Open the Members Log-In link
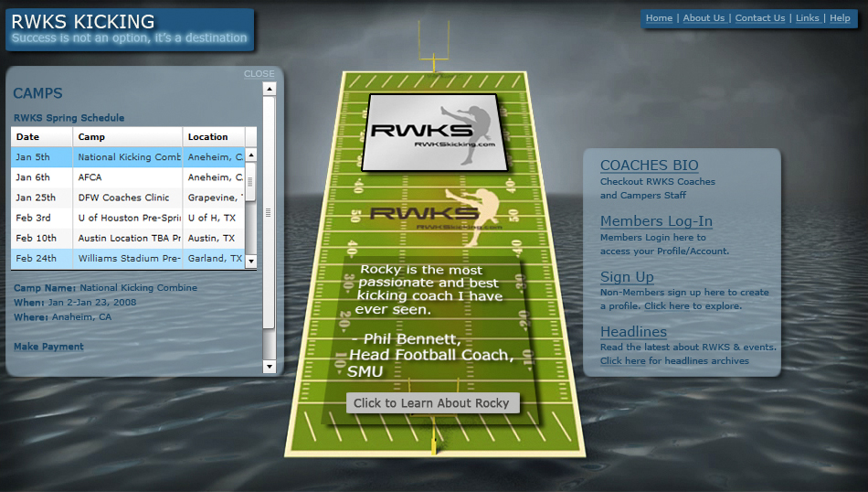The height and width of the screenshot is (492, 868). pos(656,221)
